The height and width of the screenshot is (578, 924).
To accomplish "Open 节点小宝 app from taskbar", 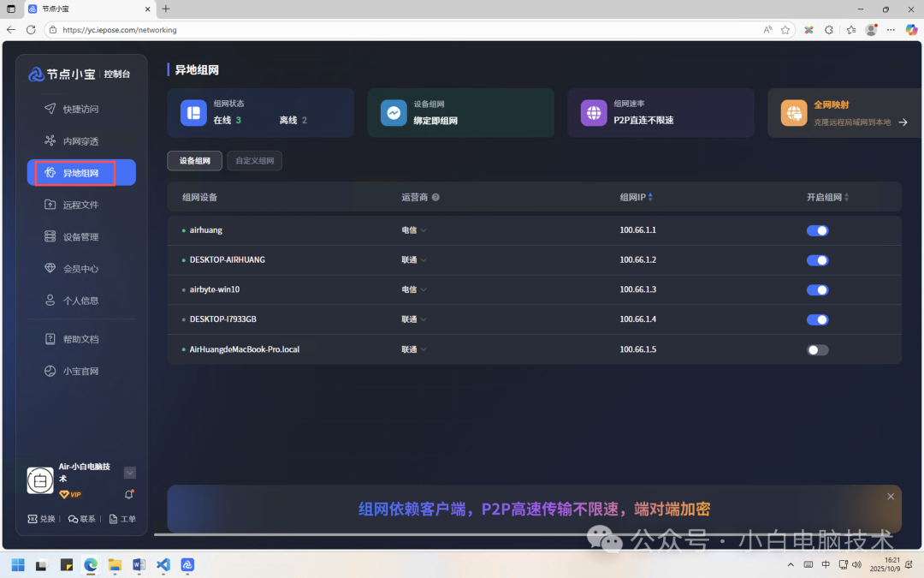I will coord(187,564).
